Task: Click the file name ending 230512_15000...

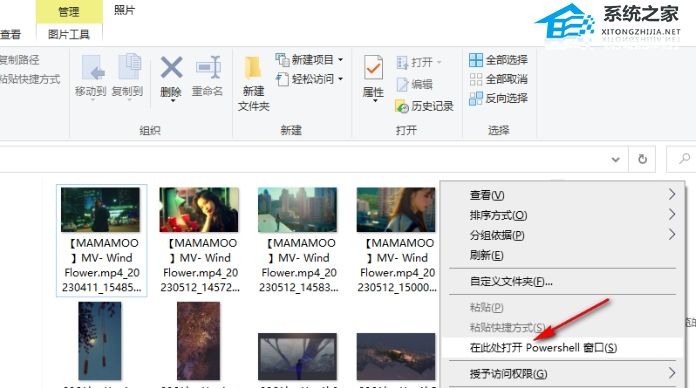Action: click(x=397, y=265)
